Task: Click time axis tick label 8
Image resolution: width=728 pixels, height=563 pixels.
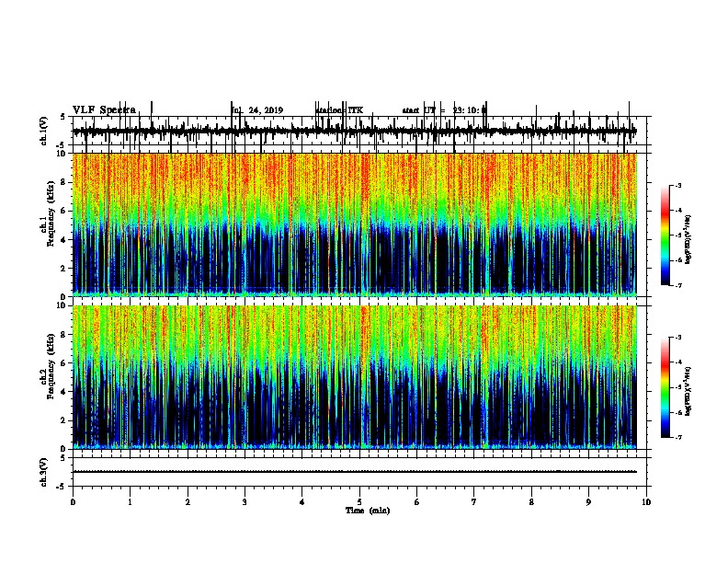Action: 531,502
